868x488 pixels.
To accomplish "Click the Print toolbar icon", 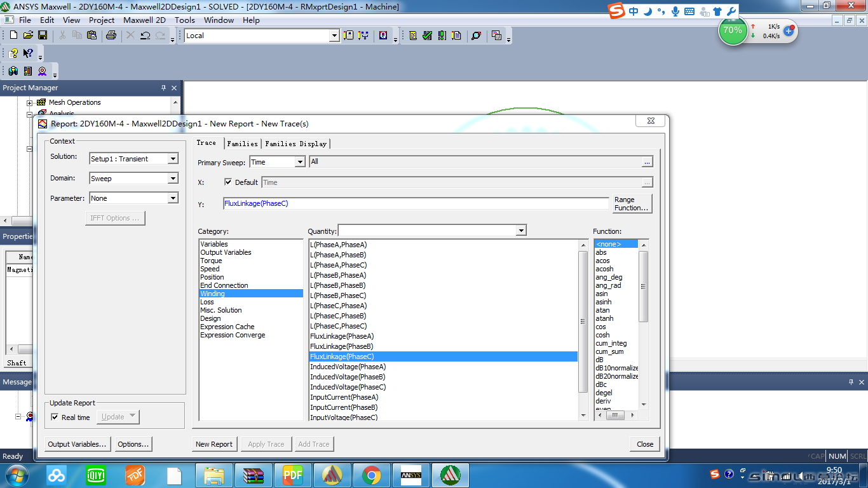I will (x=111, y=36).
